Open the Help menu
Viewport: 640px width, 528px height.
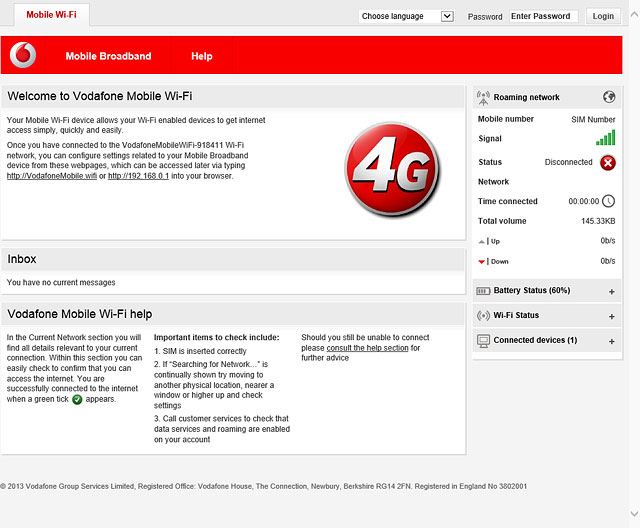pyautogui.click(x=202, y=56)
